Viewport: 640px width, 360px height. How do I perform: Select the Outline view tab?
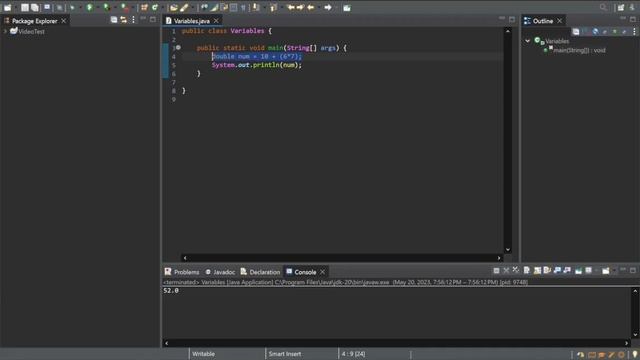[x=542, y=21]
